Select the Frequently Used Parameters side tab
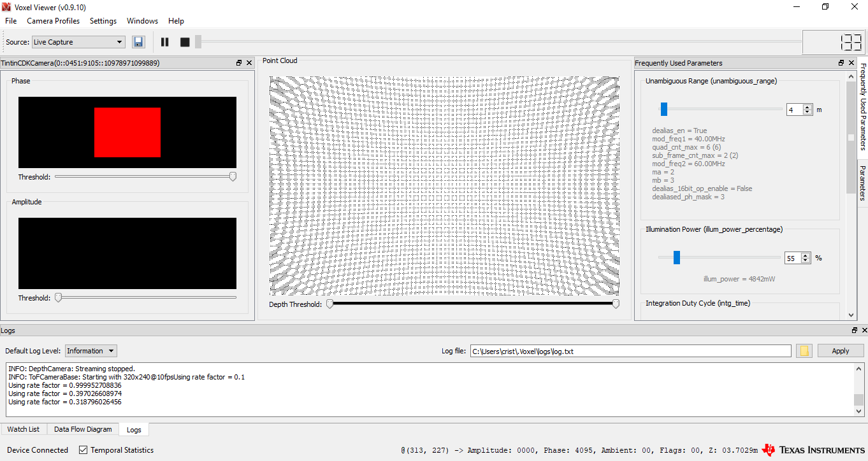This screenshot has height=461, width=868. 862,106
